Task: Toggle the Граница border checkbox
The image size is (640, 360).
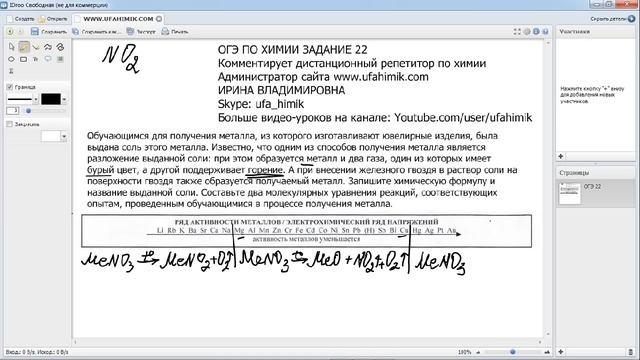Action: coord(10,87)
